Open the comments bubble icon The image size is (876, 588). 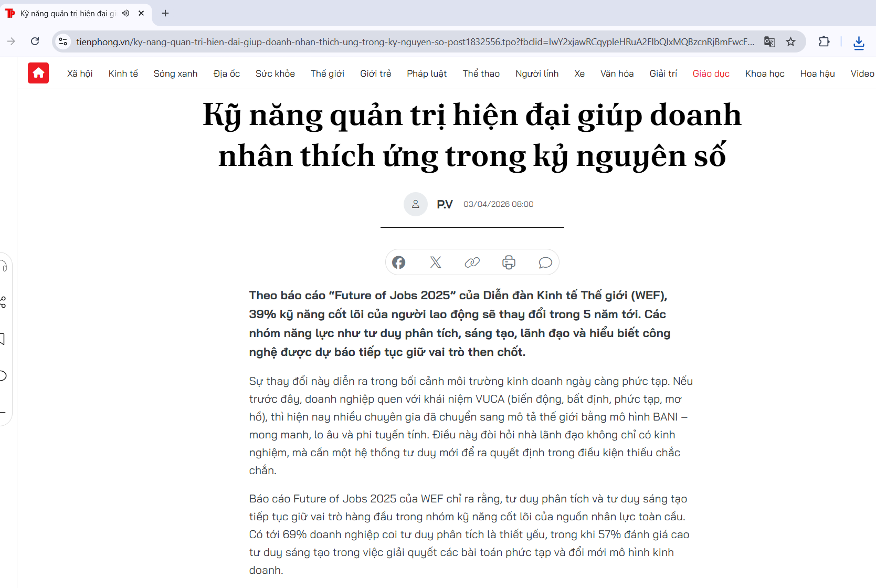point(545,262)
